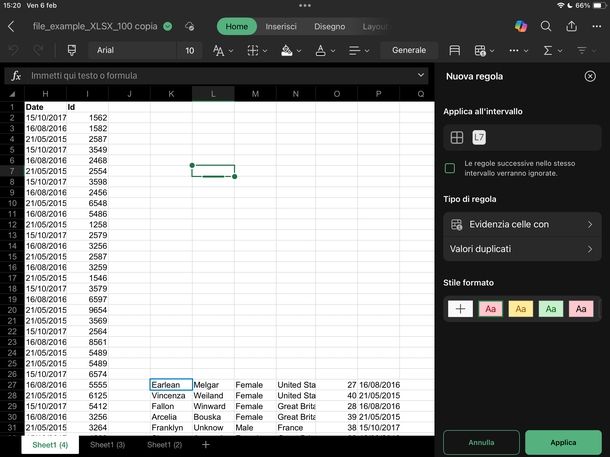Tap the battery indicator in status bar
This screenshot has width=610, height=457.
[x=599, y=5]
